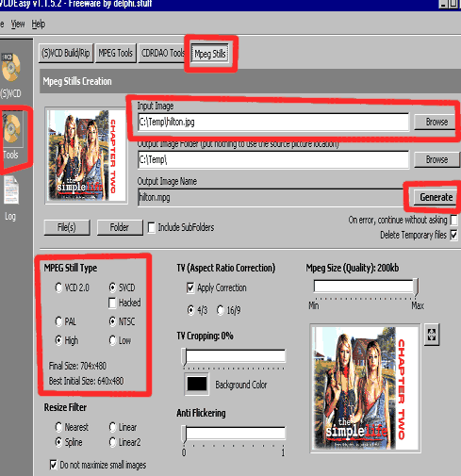The height and width of the screenshot is (476, 461).
Task: Click the small input image thumbnail
Action: pyautogui.click(x=87, y=156)
